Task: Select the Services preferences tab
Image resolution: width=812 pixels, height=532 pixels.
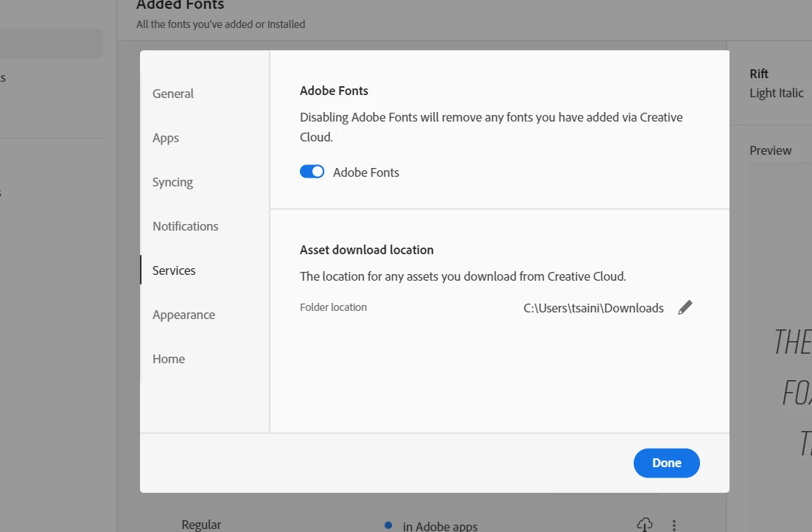Action: coord(174,270)
